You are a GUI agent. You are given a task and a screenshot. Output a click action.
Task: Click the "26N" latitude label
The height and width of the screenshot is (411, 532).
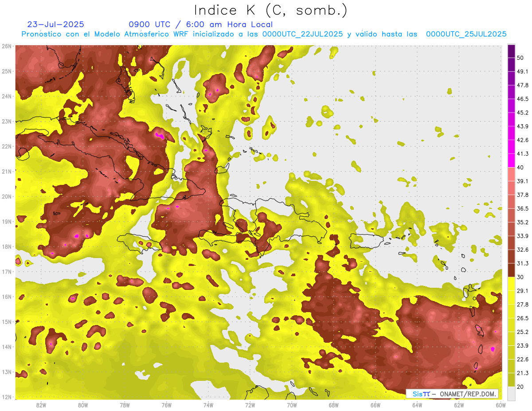pos(6,46)
